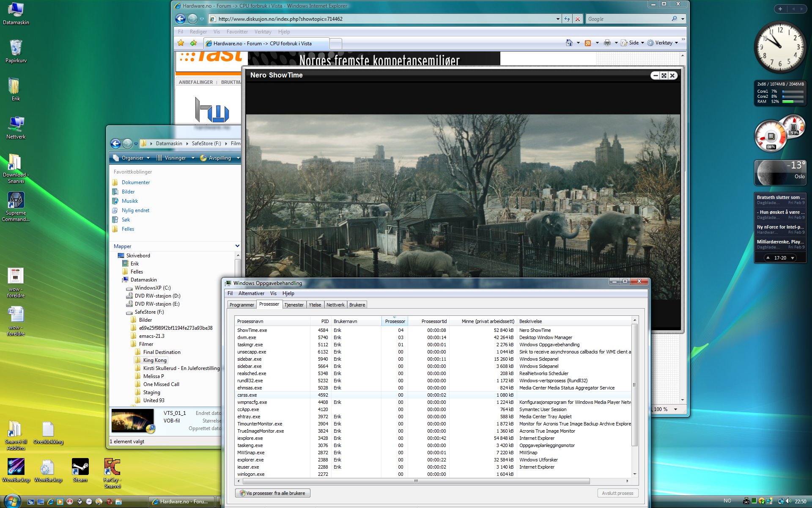Switch to the Ytelse tab
Image resolution: width=812 pixels, height=508 pixels.
tap(315, 305)
